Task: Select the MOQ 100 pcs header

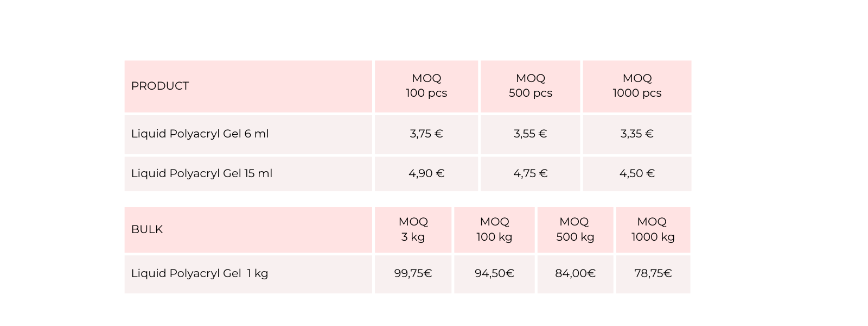Action: point(426,86)
